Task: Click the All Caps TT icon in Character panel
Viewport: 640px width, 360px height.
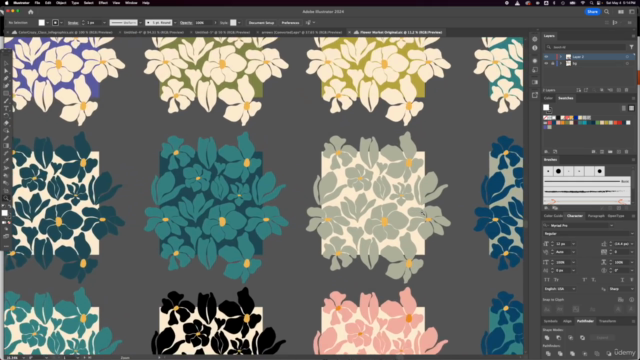Action: pyautogui.click(x=547, y=280)
